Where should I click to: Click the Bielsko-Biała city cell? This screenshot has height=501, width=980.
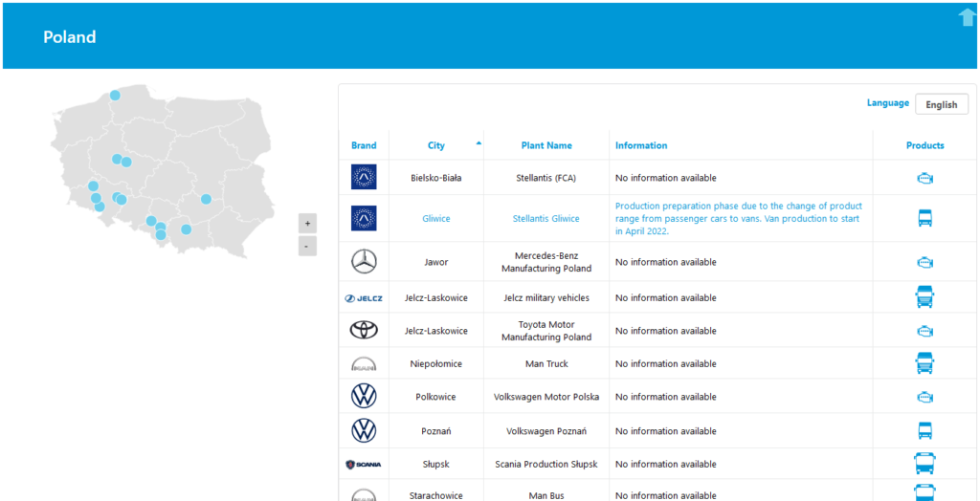[436, 178]
